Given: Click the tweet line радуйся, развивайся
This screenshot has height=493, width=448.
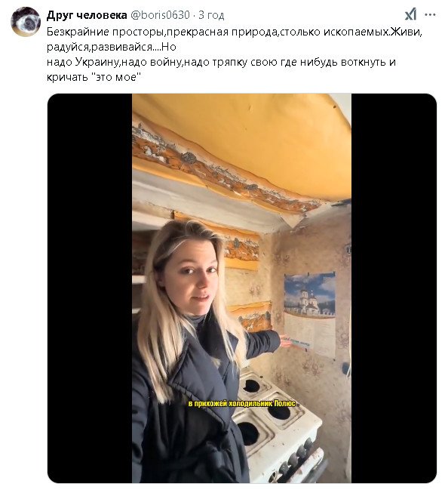Looking at the screenshot, I should [112, 47].
